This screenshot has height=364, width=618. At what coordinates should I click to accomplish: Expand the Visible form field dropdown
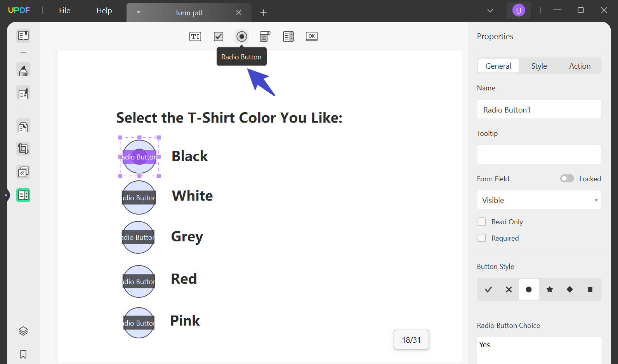(539, 200)
